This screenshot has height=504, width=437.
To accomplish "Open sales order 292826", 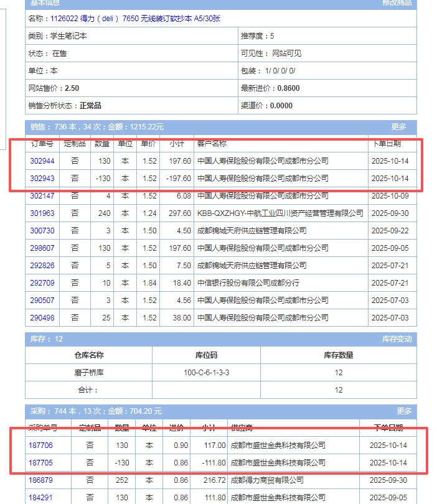I will click(x=42, y=266).
